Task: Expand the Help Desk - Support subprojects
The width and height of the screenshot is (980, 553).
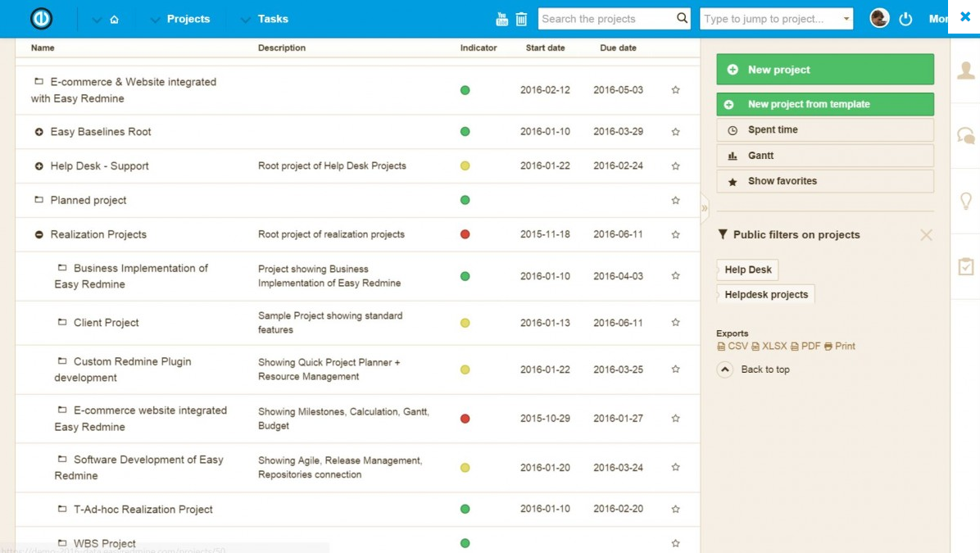Action: (39, 166)
